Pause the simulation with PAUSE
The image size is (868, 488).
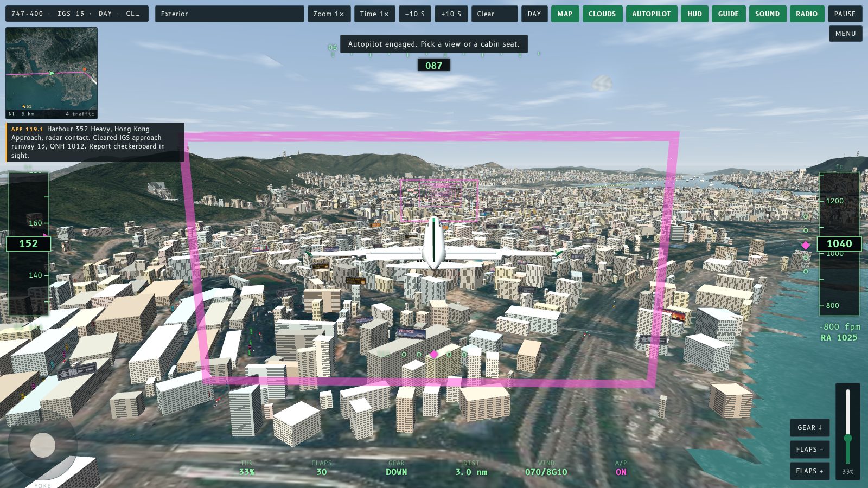pos(845,14)
